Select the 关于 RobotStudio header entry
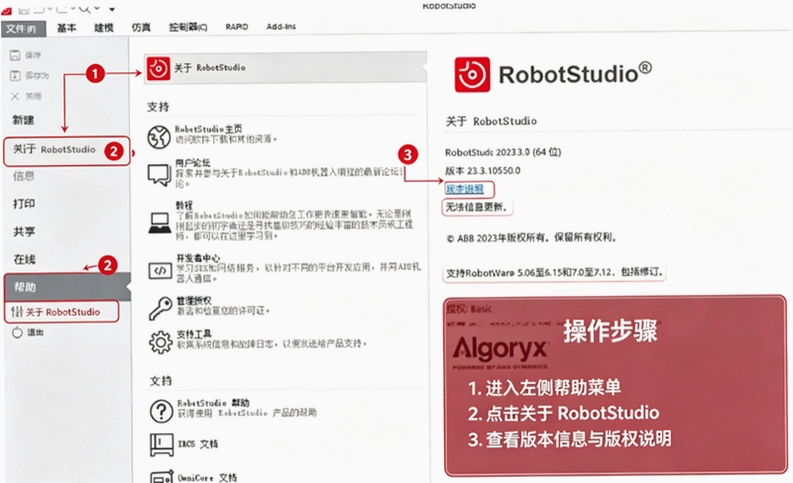Viewport: 793px width, 483px height. [285, 68]
